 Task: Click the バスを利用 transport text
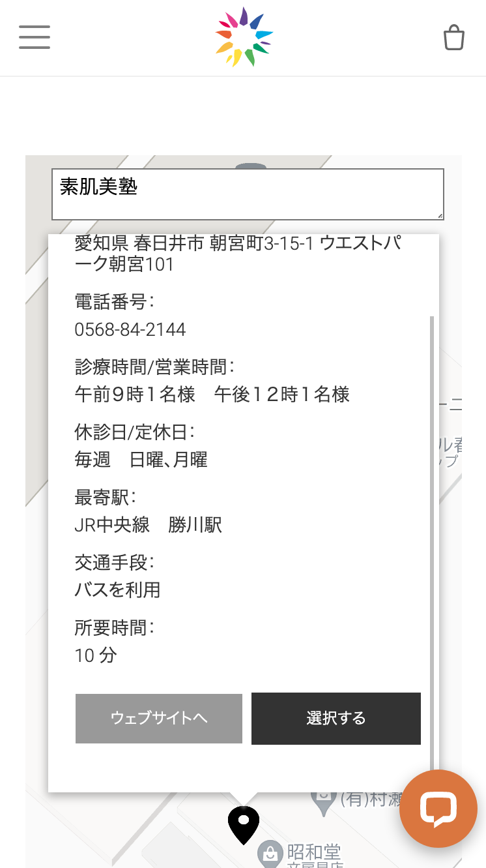tap(118, 590)
